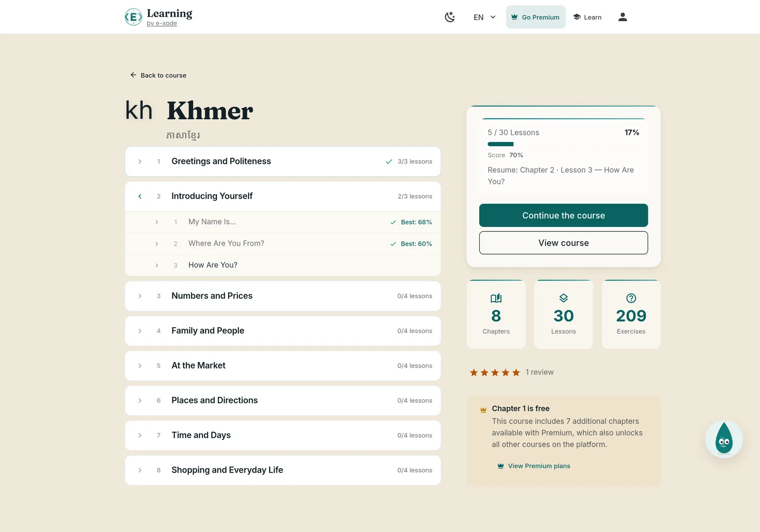Viewport: 760px width, 532px height.
Task: Click checkmark beside Best: 68%
Action: 393,222
